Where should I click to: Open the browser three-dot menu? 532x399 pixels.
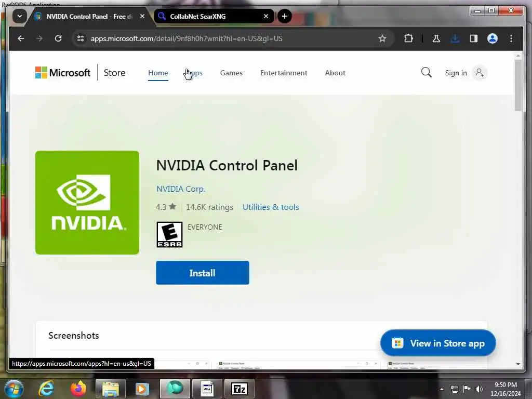pos(511,38)
